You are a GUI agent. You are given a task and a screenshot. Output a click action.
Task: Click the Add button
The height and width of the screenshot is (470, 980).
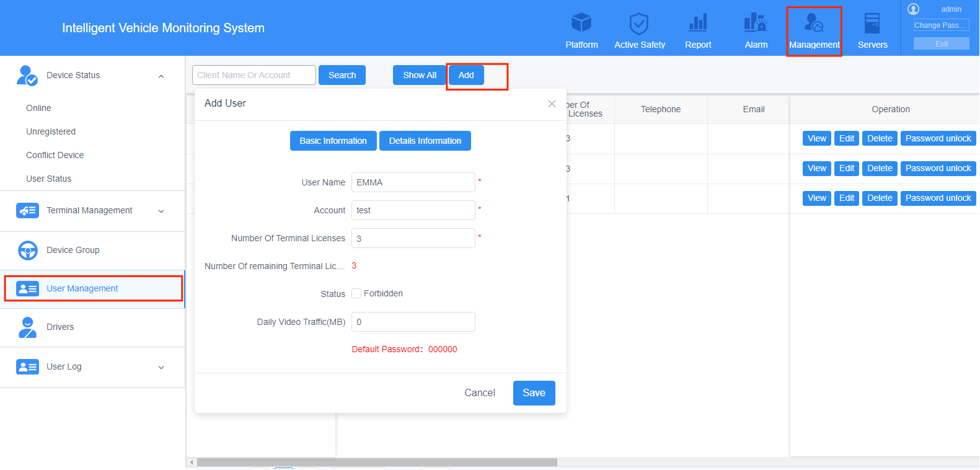(x=466, y=75)
